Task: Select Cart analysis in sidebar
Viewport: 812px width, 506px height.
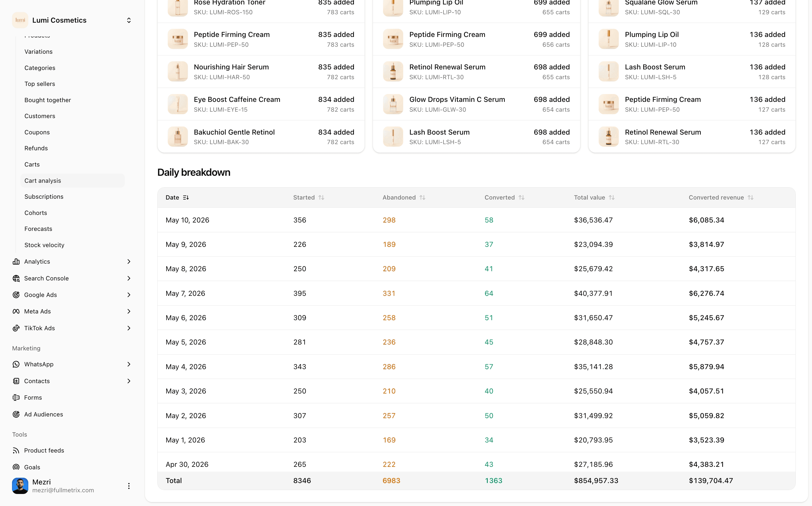Action: (x=72, y=181)
